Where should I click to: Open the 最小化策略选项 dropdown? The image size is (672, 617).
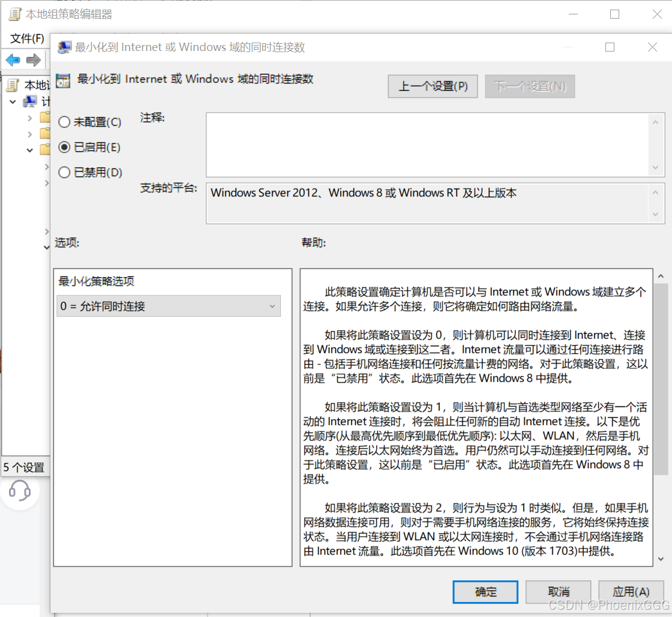[169, 306]
